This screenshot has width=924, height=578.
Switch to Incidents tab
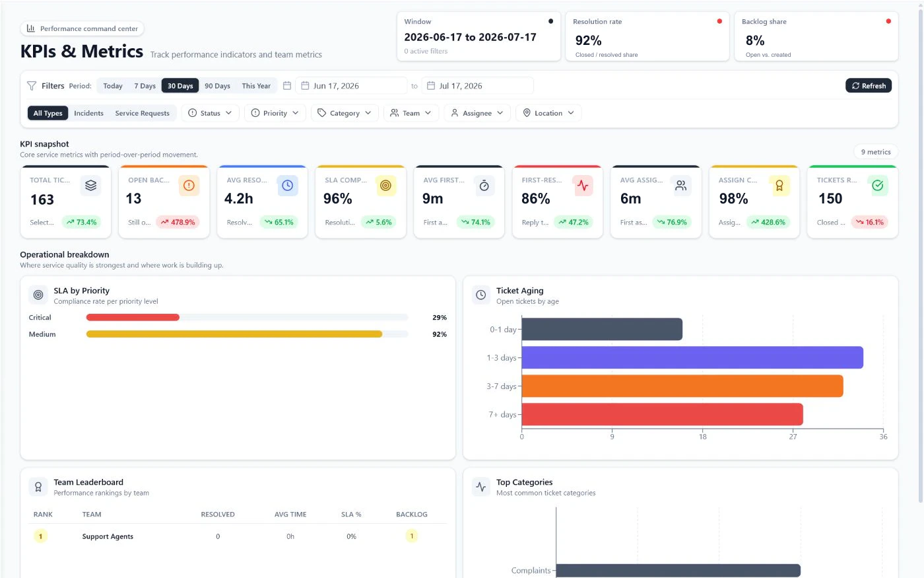point(88,113)
